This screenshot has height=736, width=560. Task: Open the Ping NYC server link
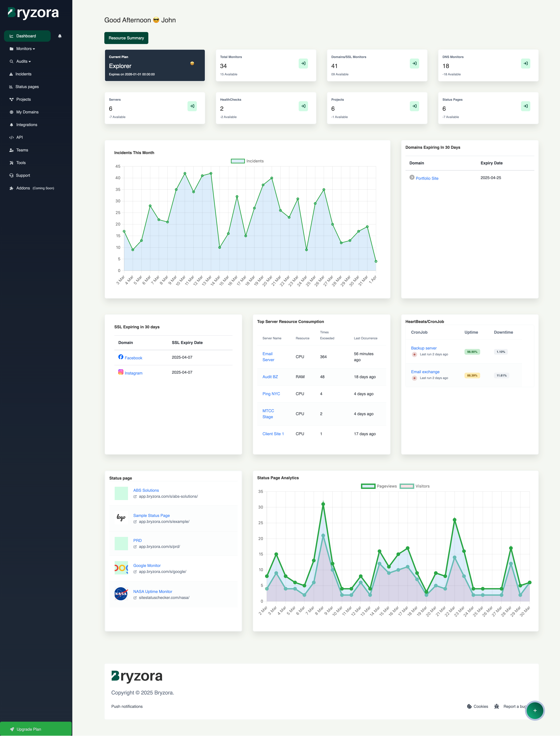(x=271, y=394)
